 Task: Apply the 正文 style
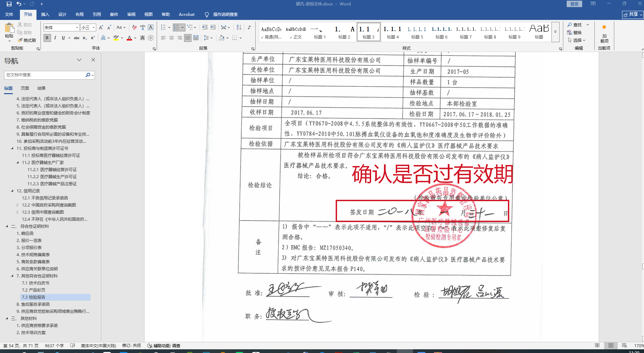click(x=295, y=32)
